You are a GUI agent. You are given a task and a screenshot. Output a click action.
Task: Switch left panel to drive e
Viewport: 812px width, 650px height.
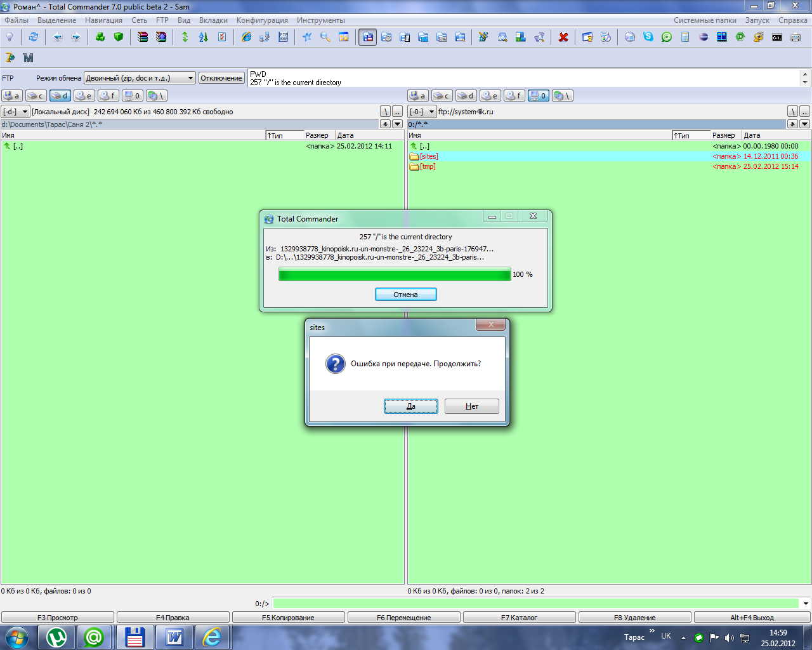pos(84,96)
